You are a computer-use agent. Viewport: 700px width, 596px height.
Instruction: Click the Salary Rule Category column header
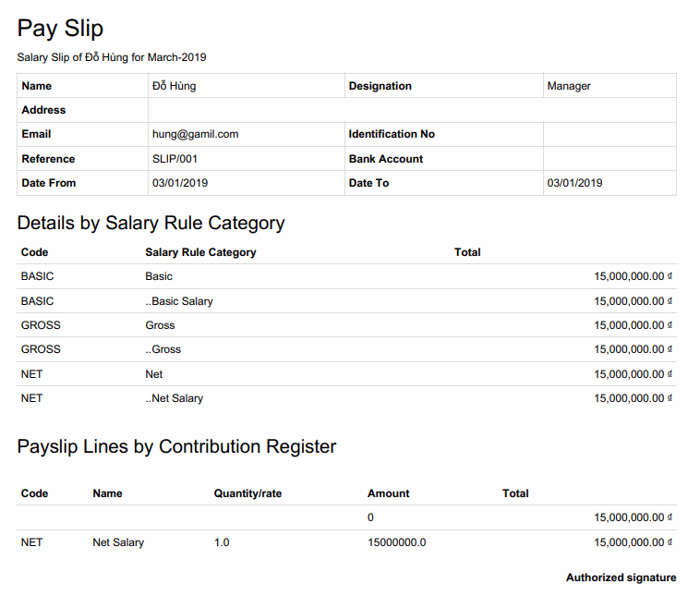coord(200,252)
